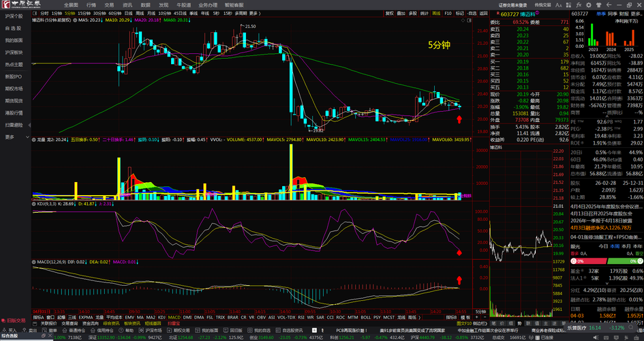The image size is (644, 341).
Task: Open 回旧版 in bottom toolbar
Action: [x=233, y=330]
